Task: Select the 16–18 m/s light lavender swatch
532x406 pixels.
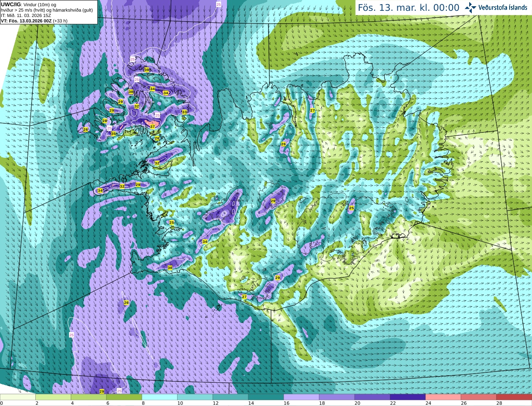Action: tap(302, 397)
